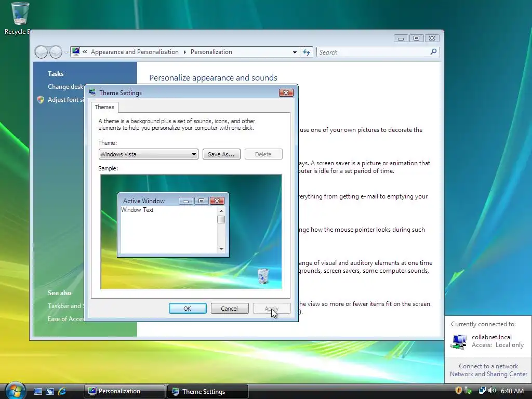Viewport: 532px width, 399px height.
Task: Click the control panel icon in address bar
Action: pos(76,51)
